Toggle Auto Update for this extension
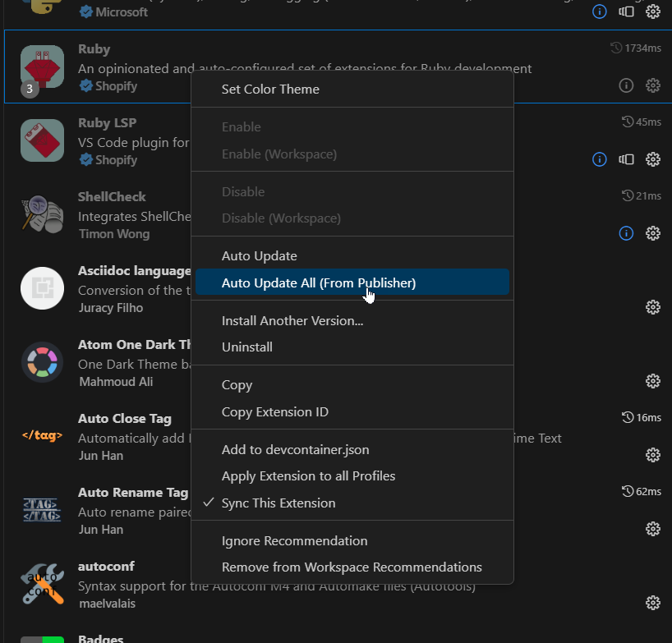This screenshot has width=672, height=643. [259, 256]
